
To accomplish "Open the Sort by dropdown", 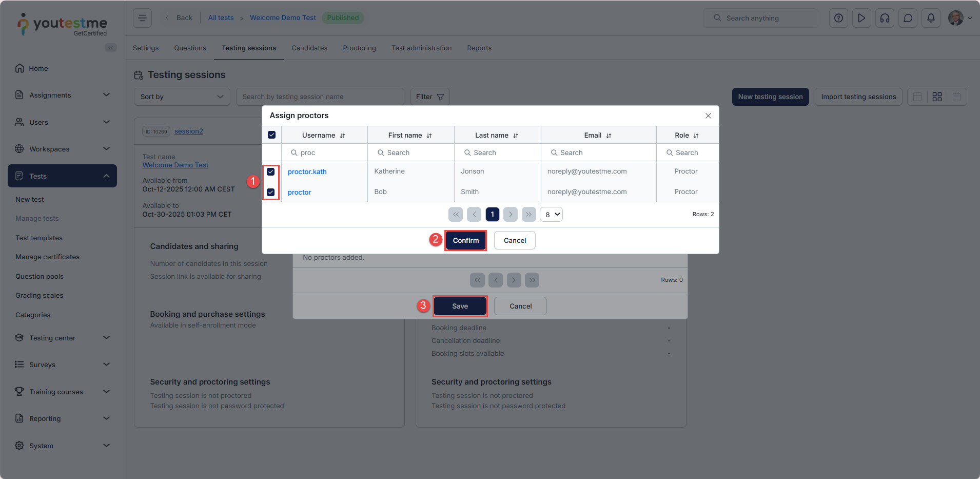I will pyautogui.click(x=182, y=97).
